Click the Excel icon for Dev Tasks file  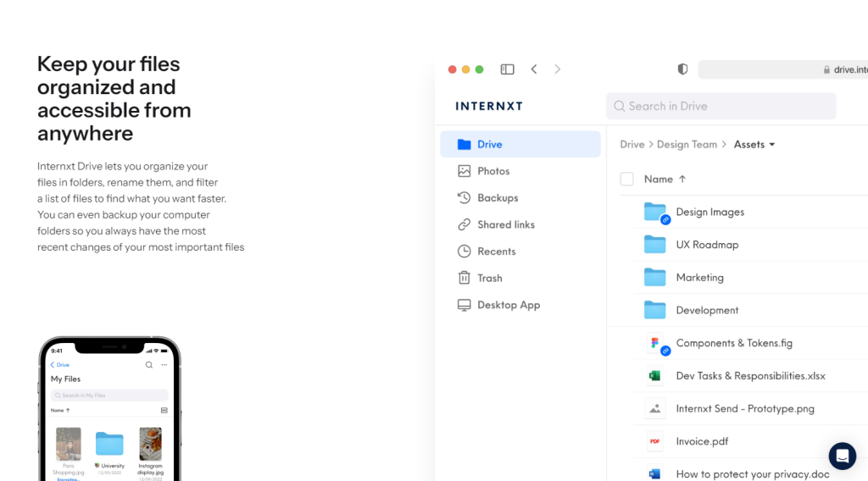[x=654, y=376]
